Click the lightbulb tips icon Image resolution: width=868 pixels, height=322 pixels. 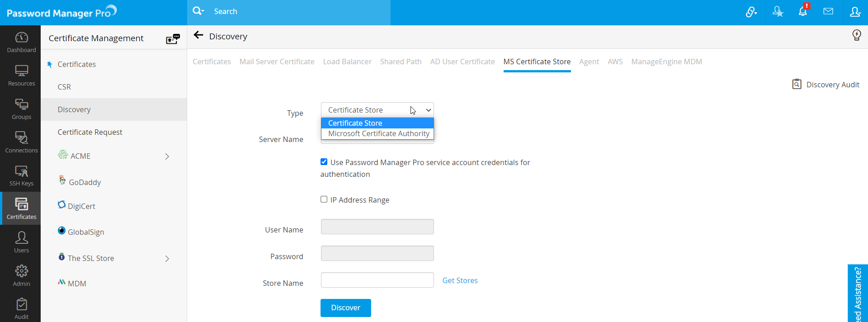(856, 35)
